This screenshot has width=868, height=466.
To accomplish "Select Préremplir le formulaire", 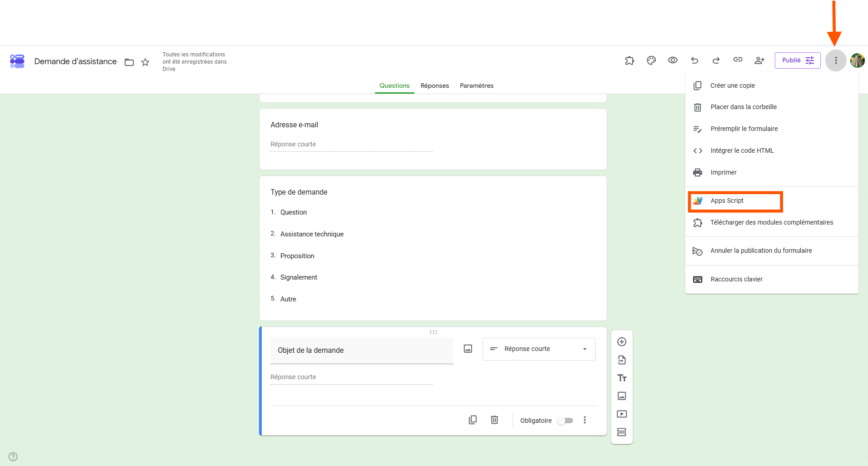I will pyautogui.click(x=772, y=129).
